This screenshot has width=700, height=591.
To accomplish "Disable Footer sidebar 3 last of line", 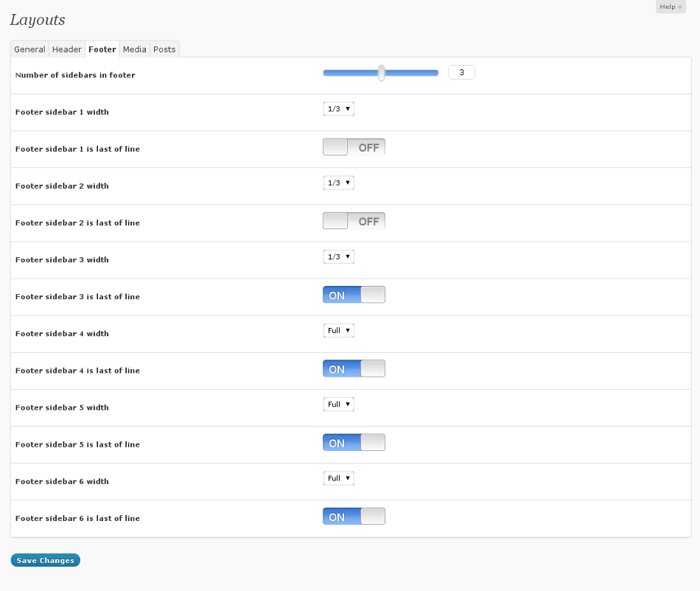I will pos(354,295).
